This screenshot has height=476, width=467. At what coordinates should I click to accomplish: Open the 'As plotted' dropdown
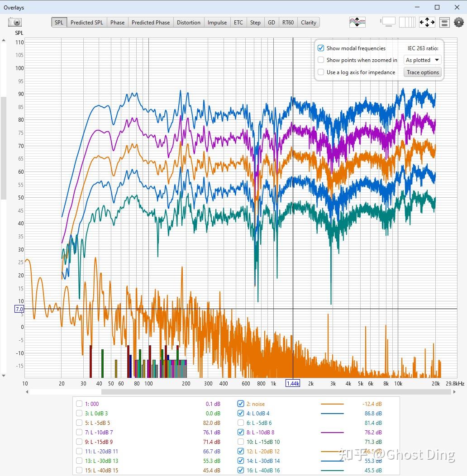[422, 60]
